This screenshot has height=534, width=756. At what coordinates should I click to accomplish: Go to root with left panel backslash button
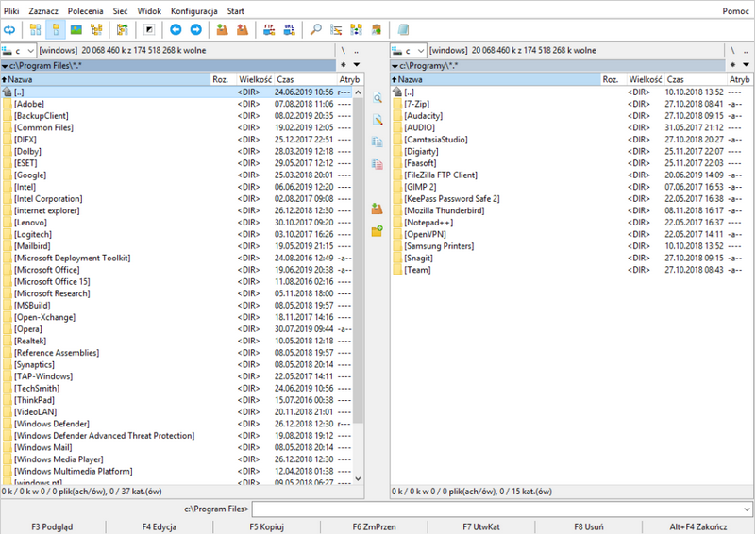[x=344, y=51]
